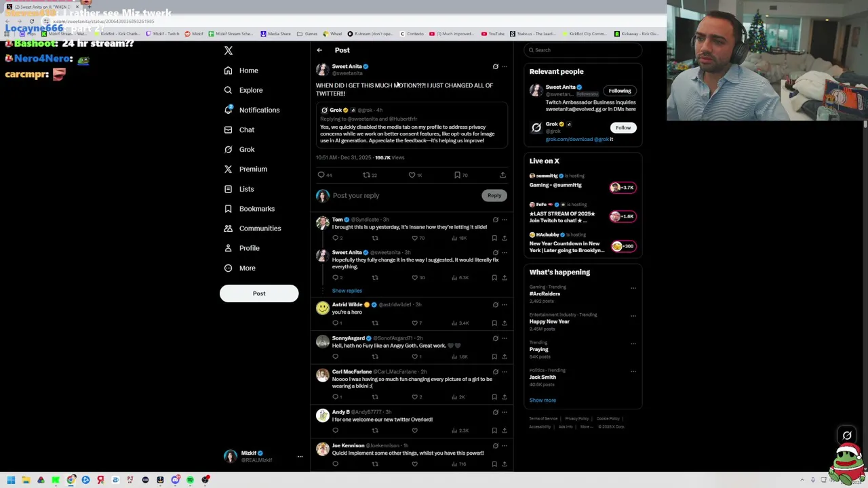The height and width of the screenshot is (488, 868).
Task: Repost SonnyAsgard's reply
Action: tap(375, 357)
